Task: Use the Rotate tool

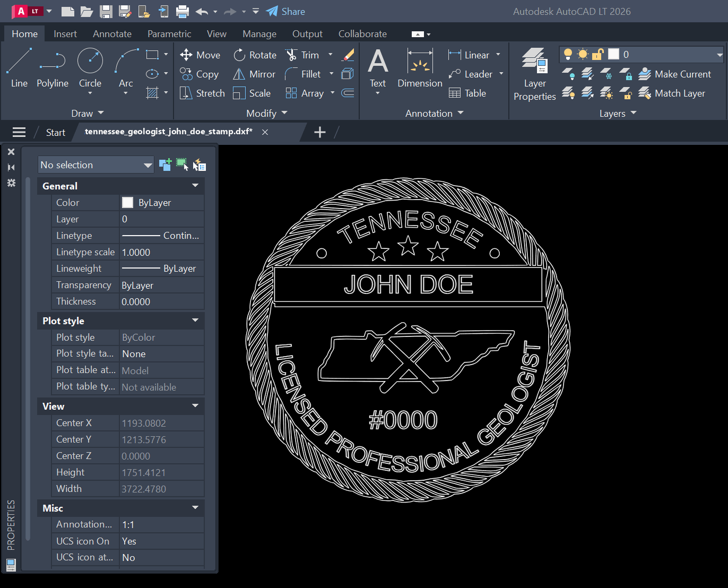Action: pos(255,55)
